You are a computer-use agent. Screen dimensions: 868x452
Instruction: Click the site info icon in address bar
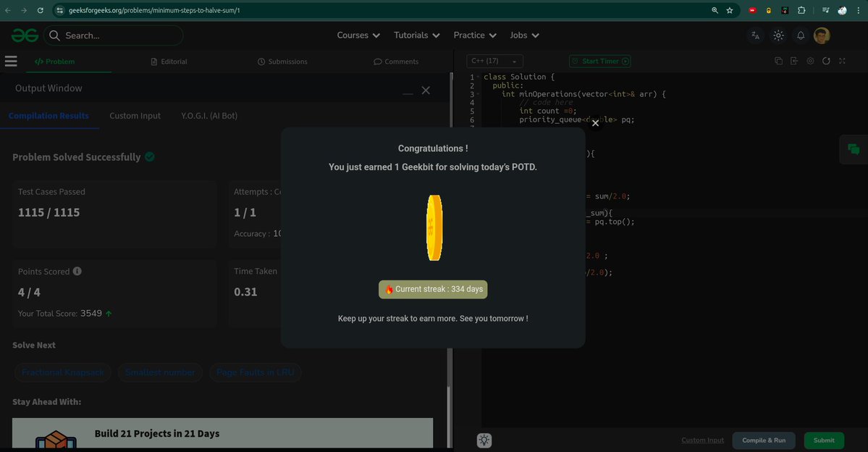click(x=60, y=11)
